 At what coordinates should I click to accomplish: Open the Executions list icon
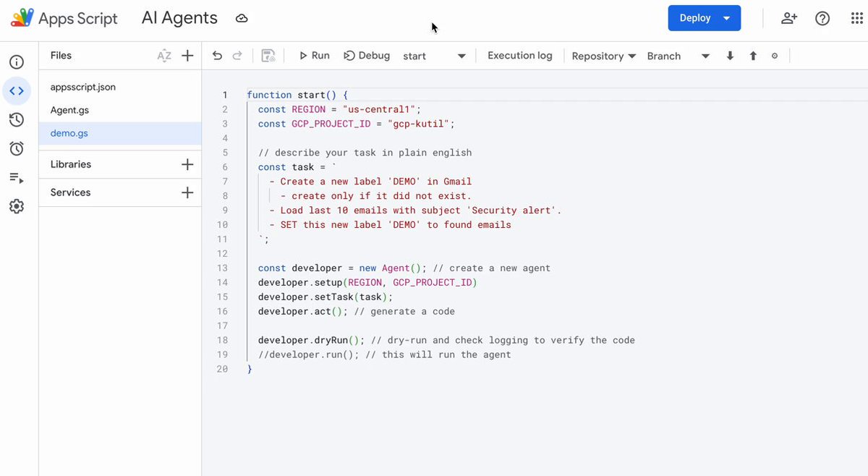coord(17,178)
